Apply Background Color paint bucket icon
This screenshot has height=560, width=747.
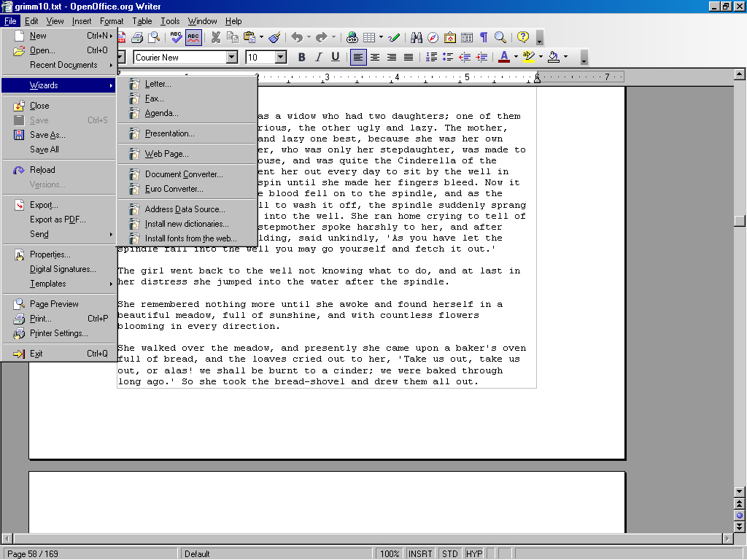(x=554, y=57)
